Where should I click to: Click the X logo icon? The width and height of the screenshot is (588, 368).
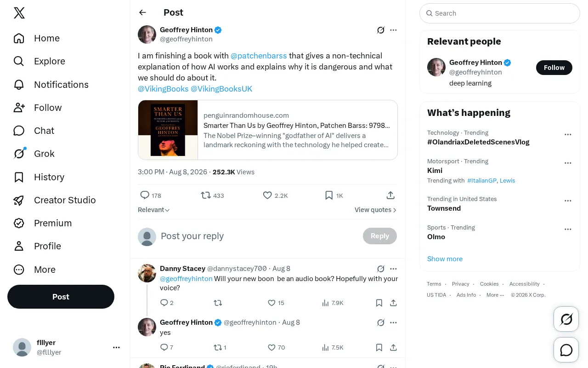click(19, 13)
